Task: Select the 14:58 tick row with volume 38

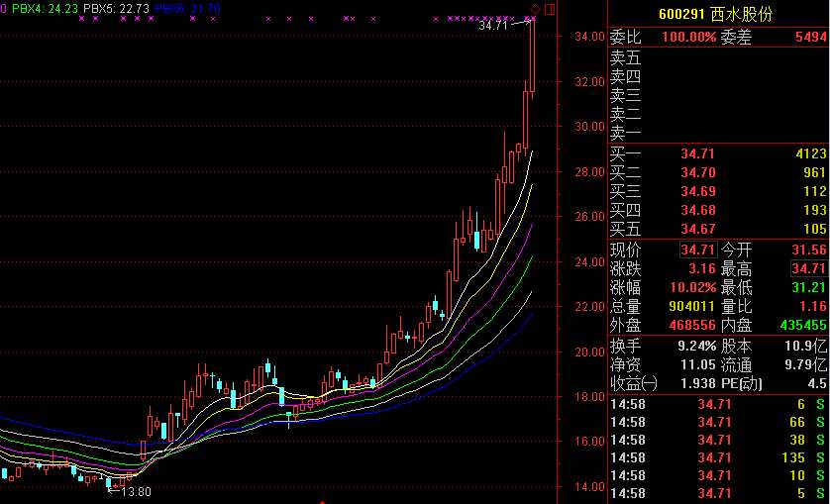Action: click(x=719, y=440)
